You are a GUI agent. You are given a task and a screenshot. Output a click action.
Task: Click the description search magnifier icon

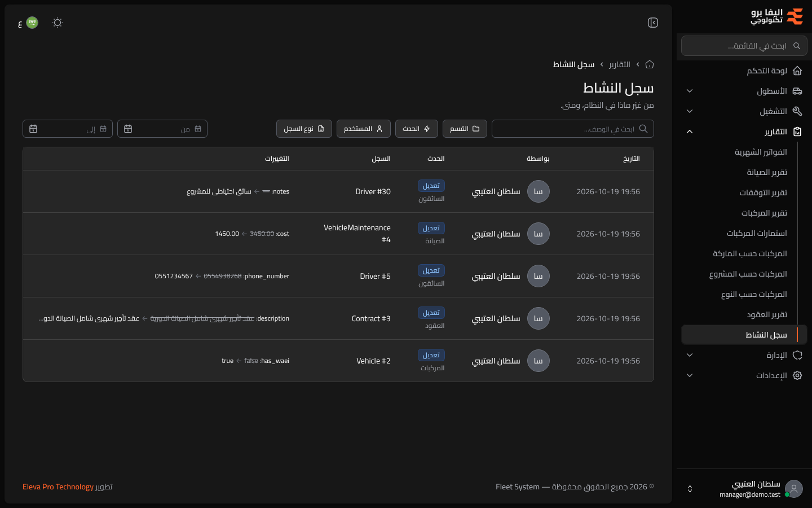tap(643, 129)
